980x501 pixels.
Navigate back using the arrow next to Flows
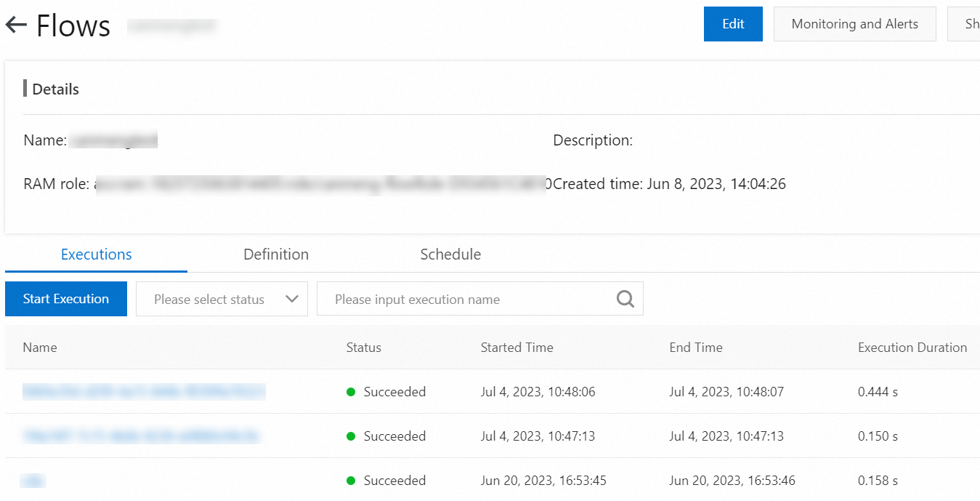click(x=15, y=24)
